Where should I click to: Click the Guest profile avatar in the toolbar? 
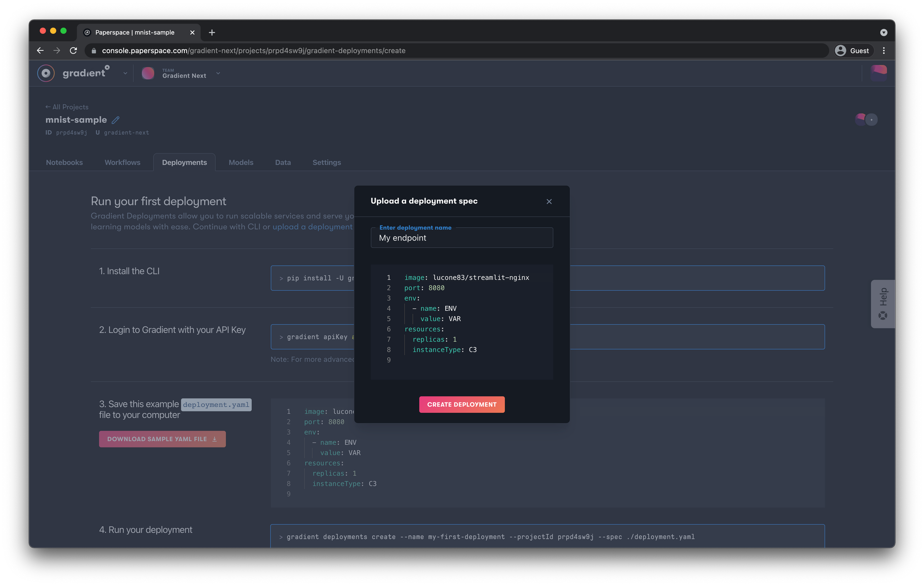point(841,50)
